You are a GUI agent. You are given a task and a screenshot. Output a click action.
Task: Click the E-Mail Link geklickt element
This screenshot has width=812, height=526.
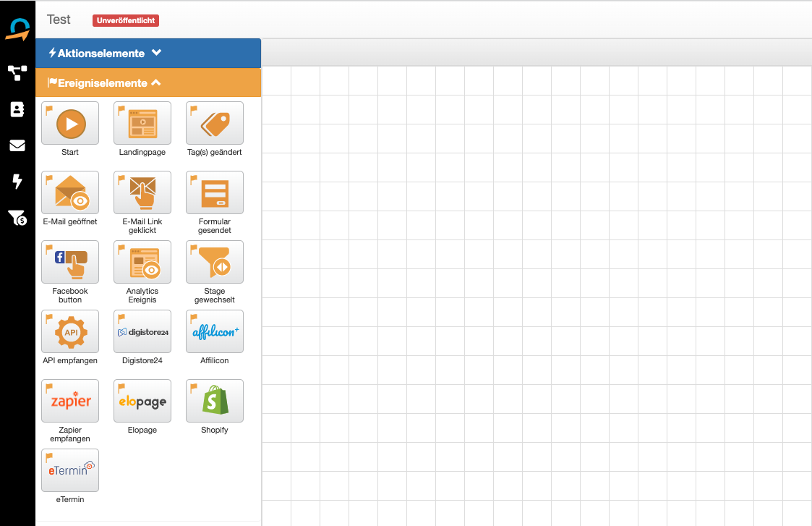142,192
